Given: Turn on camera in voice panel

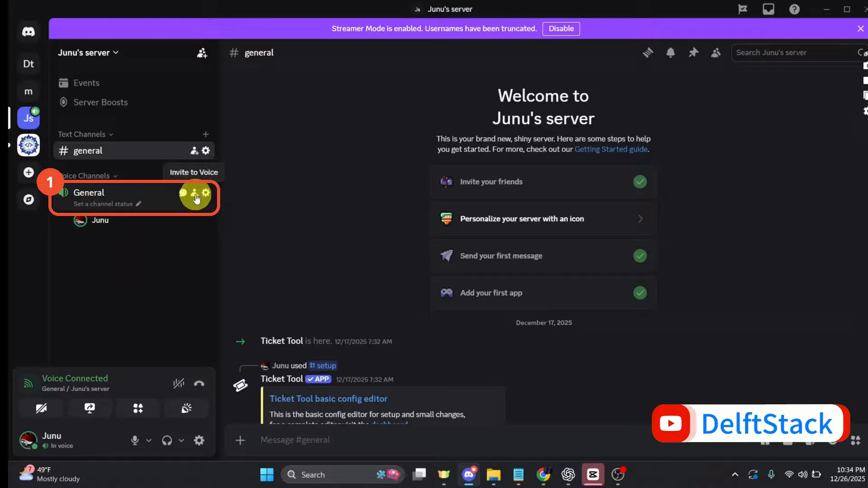Looking at the screenshot, I should pyautogui.click(x=41, y=408).
